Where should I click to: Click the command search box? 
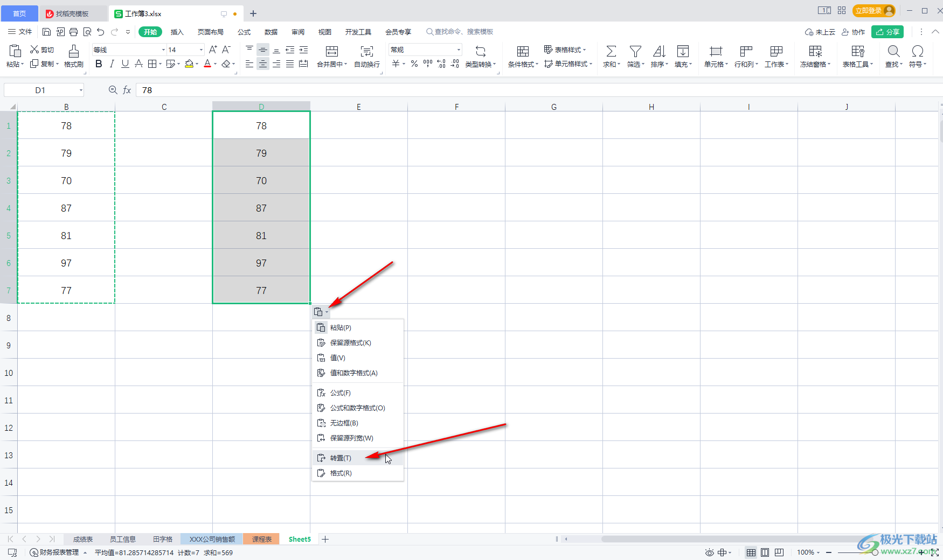pos(460,32)
